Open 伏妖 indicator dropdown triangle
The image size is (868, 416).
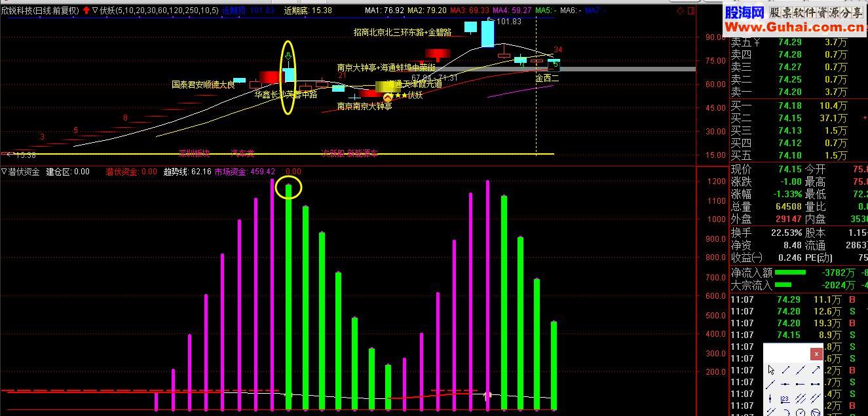click(95, 10)
